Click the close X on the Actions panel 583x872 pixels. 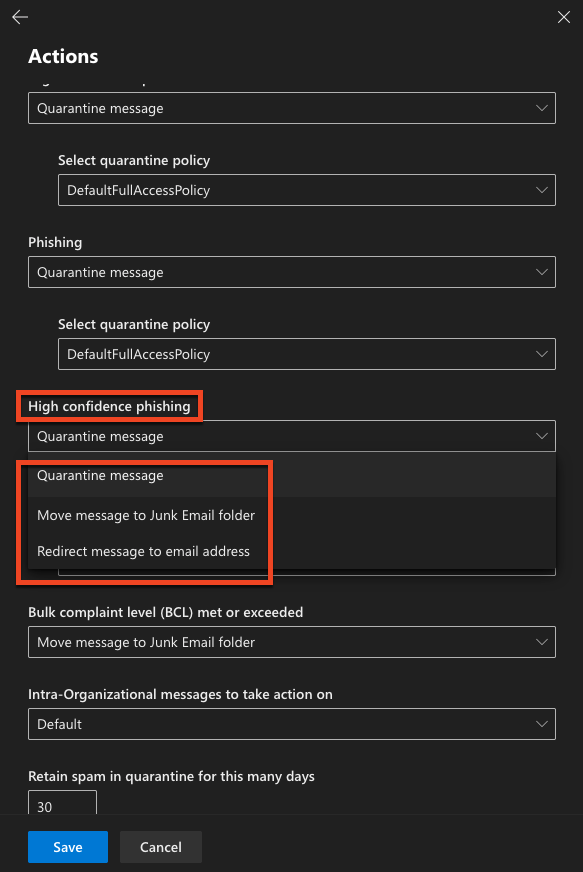click(563, 17)
